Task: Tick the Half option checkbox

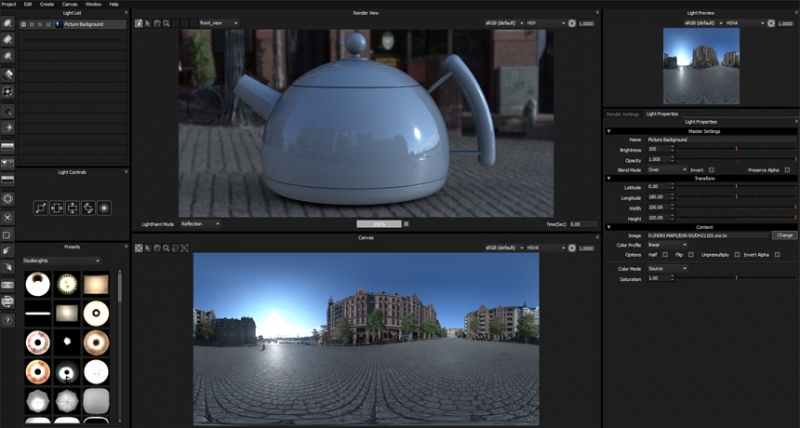Action: [x=665, y=255]
